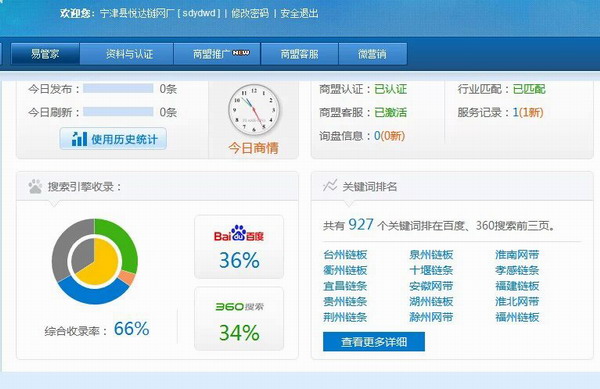Click the 今日发布 progress bar
Image resolution: width=600 pixels, height=389 pixels.
[118, 88]
